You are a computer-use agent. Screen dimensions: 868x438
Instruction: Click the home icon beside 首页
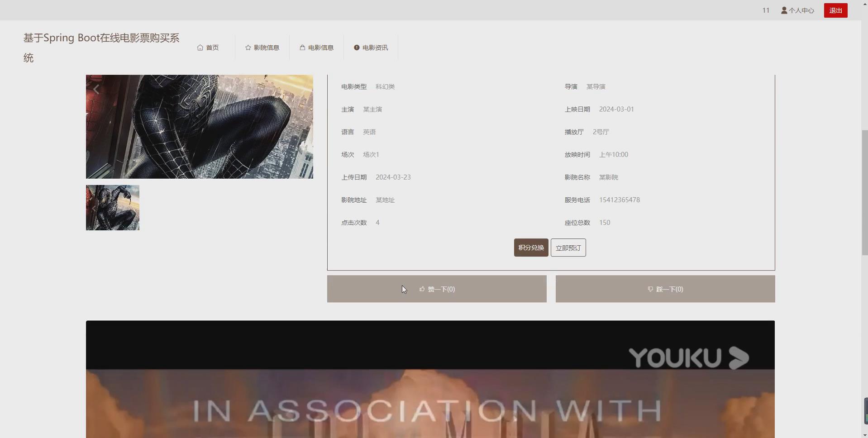[200, 47]
